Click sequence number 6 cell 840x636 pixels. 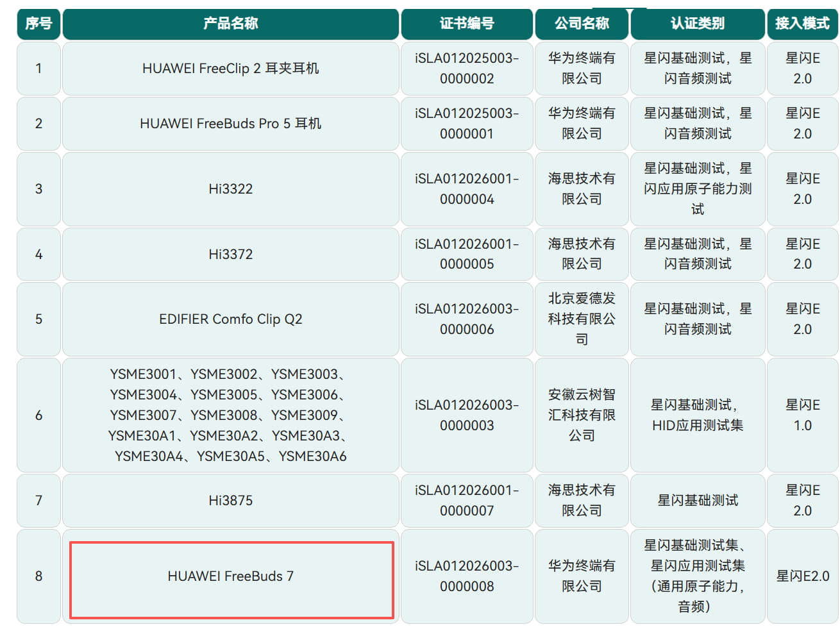pos(38,415)
